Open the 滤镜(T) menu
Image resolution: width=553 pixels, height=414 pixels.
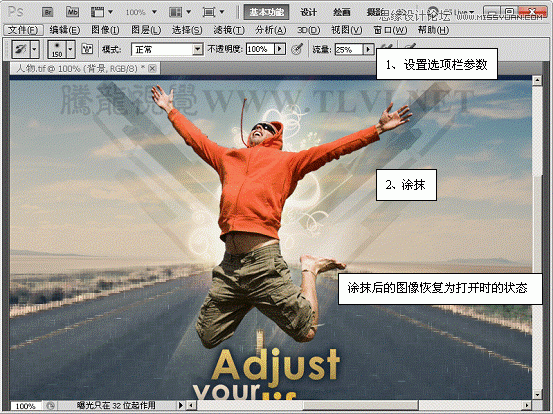click(229, 30)
